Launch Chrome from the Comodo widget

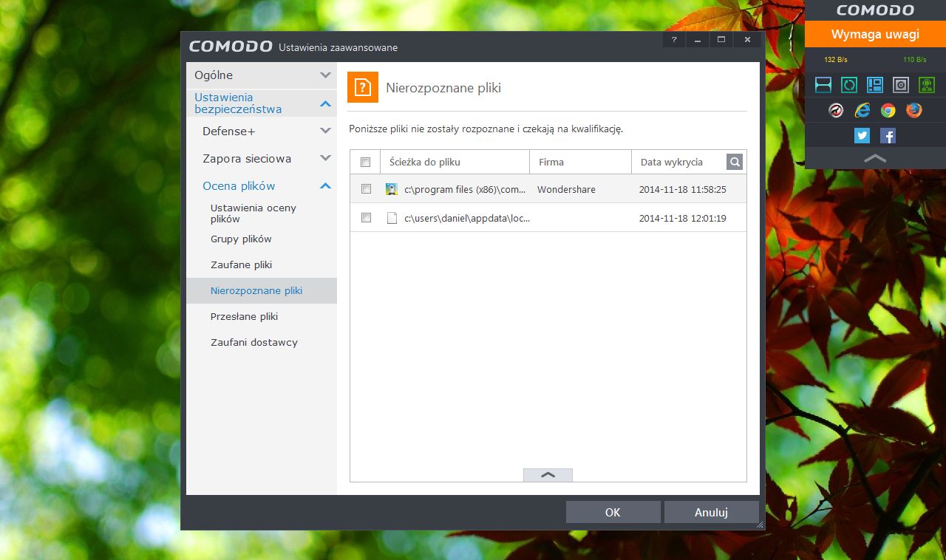pyautogui.click(x=888, y=110)
